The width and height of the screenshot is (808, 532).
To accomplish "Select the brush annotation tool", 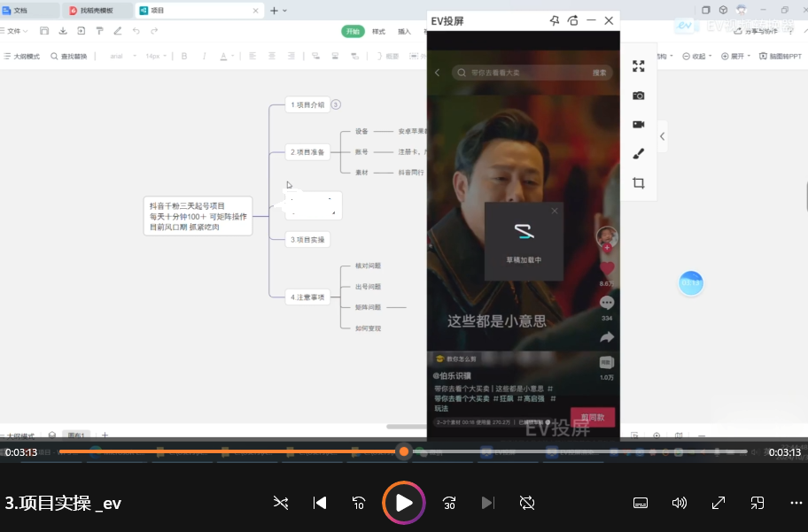I will [638, 153].
